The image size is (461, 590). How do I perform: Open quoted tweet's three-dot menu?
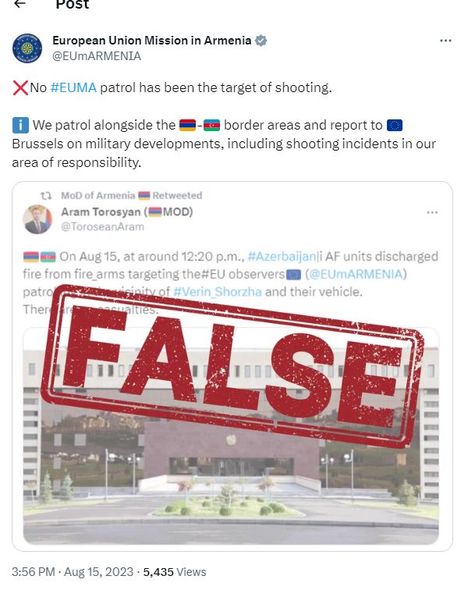point(432,213)
